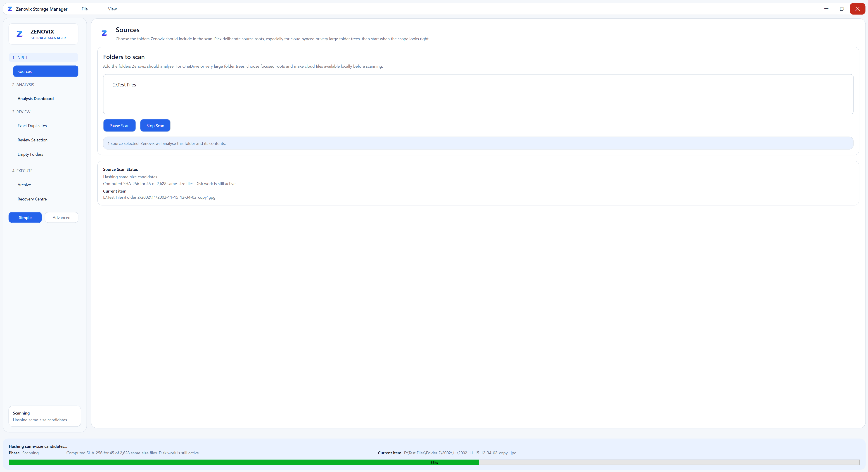Click 'Computed SHA-256' text in bottom status bar
The image size is (868, 472).
(134, 453)
